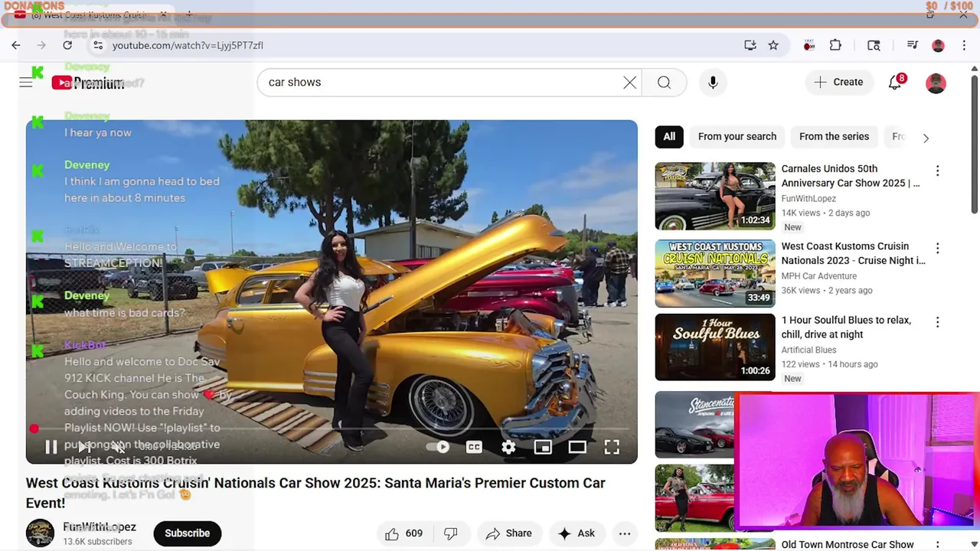Click the Artificial Blues channel name
Viewport: 980px width, 551px height.
pos(808,350)
